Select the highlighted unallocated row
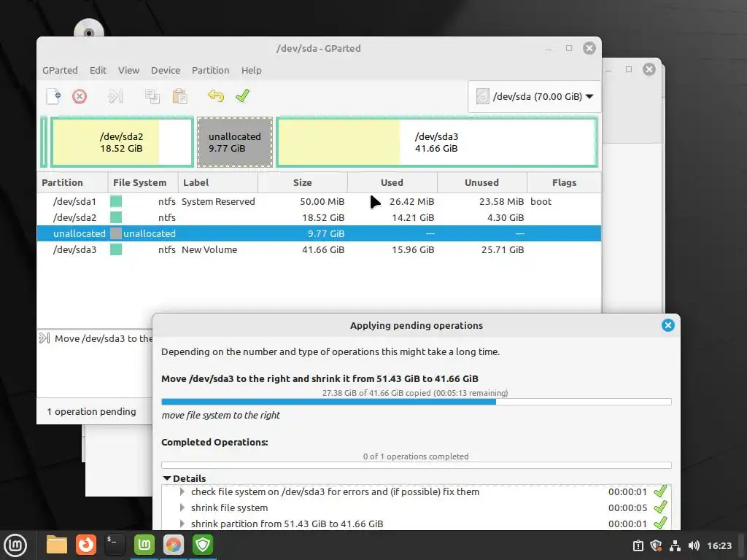This screenshot has width=747, height=560. [320, 233]
